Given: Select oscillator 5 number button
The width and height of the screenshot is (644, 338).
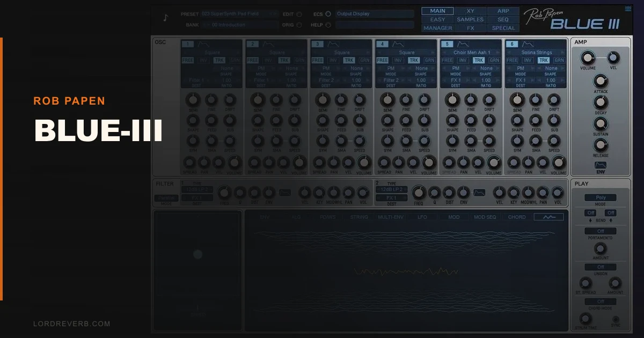Looking at the screenshot, I should point(447,44).
